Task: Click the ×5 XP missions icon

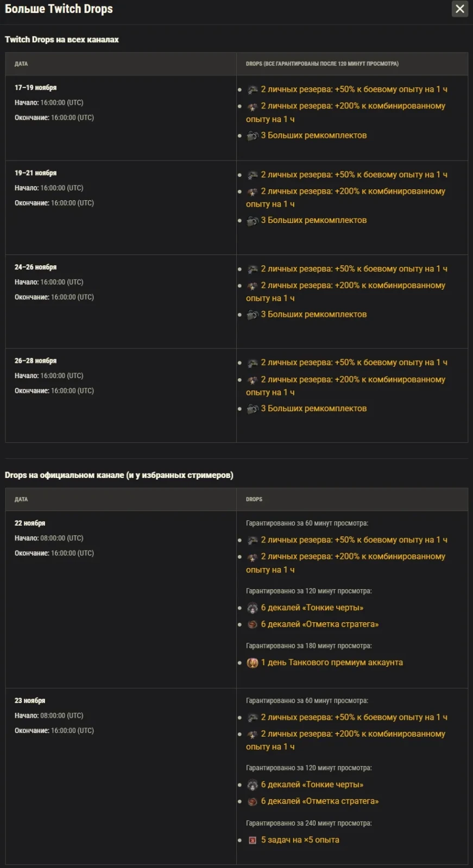Action: (253, 840)
